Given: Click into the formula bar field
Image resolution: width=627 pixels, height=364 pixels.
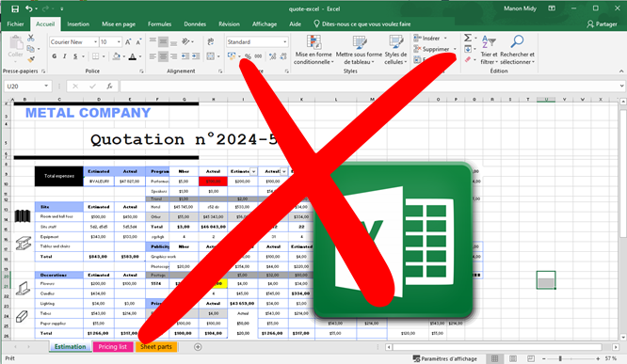Looking at the screenshot, I should 370,86.
